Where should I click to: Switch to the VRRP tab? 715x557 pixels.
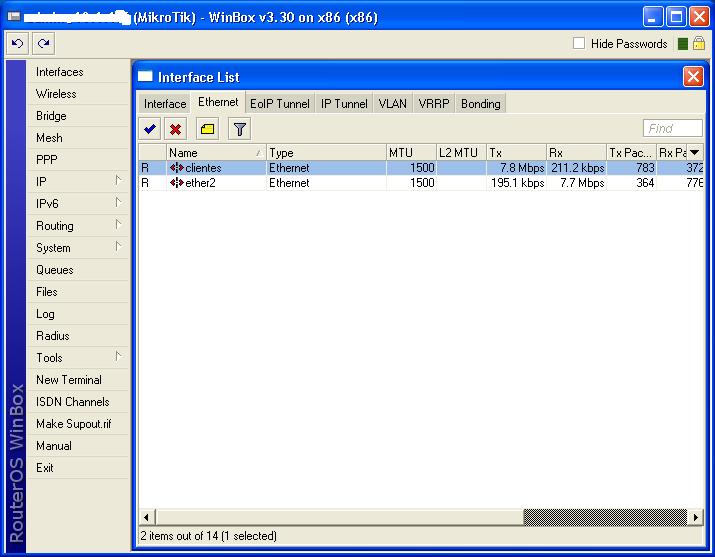[x=434, y=104]
